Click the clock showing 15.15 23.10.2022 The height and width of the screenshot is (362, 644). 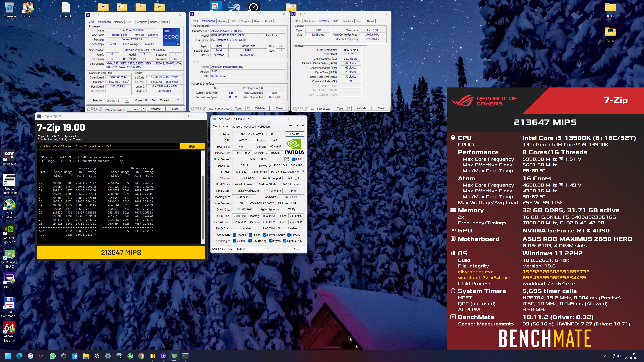(x=632, y=356)
